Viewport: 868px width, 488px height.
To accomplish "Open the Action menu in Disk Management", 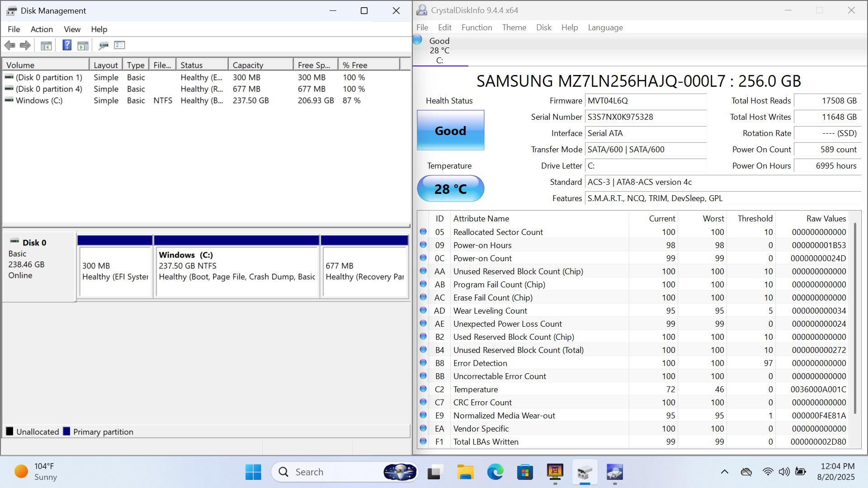I will click(x=42, y=29).
